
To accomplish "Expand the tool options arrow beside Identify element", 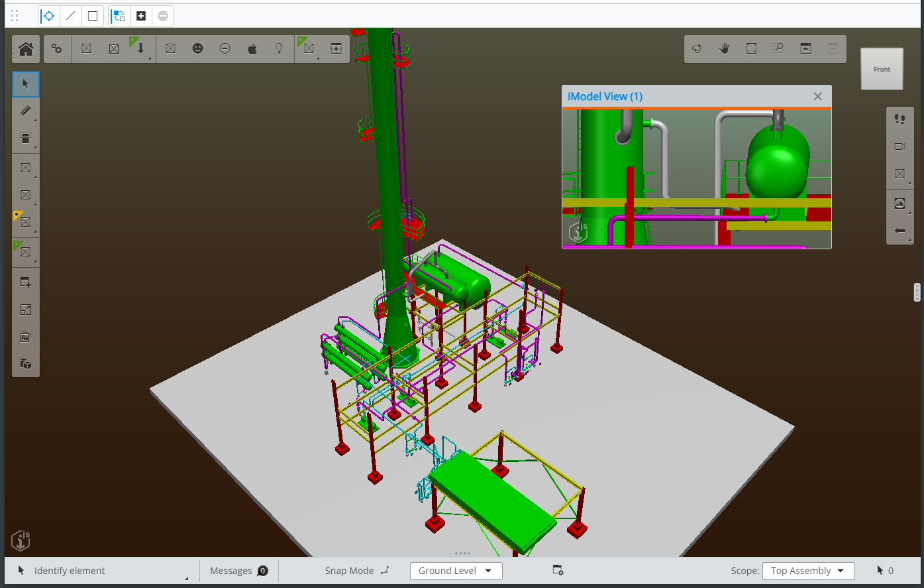I will click(186, 578).
